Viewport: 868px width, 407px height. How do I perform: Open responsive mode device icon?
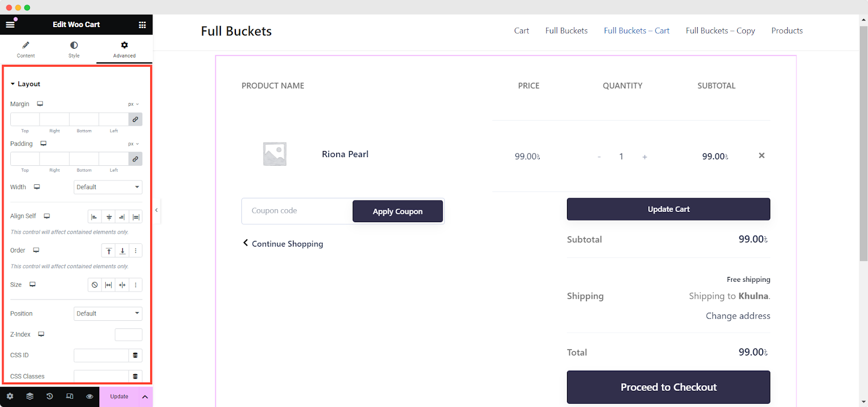(x=69, y=396)
